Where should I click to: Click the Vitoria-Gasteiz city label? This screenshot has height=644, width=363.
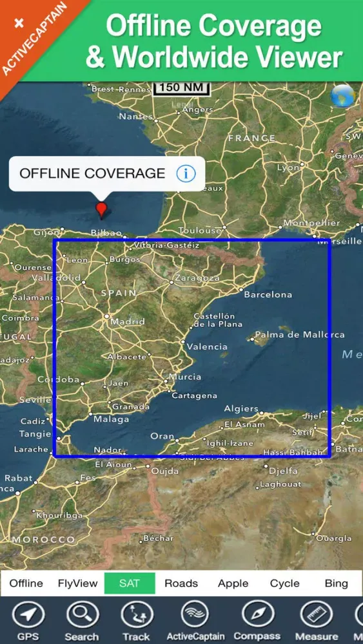pos(167,246)
